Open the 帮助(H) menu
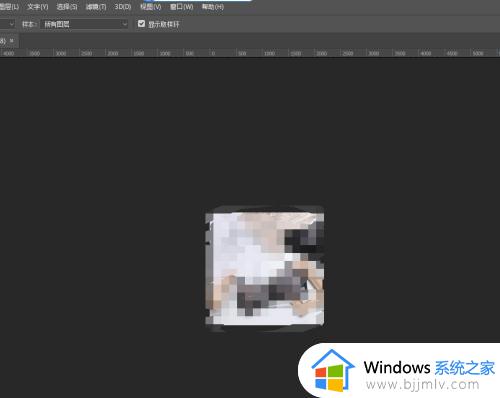Viewport: 500px width, 398px height. point(213,7)
